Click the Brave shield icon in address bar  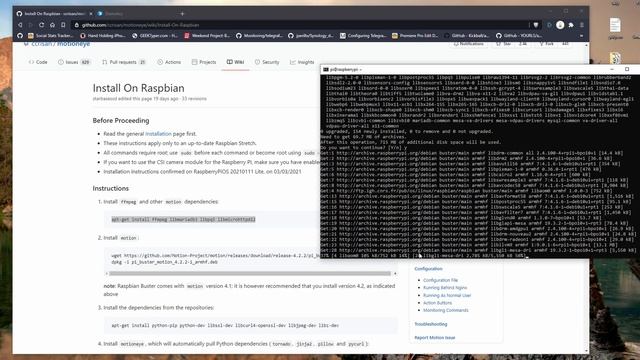click(x=536, y=25)
